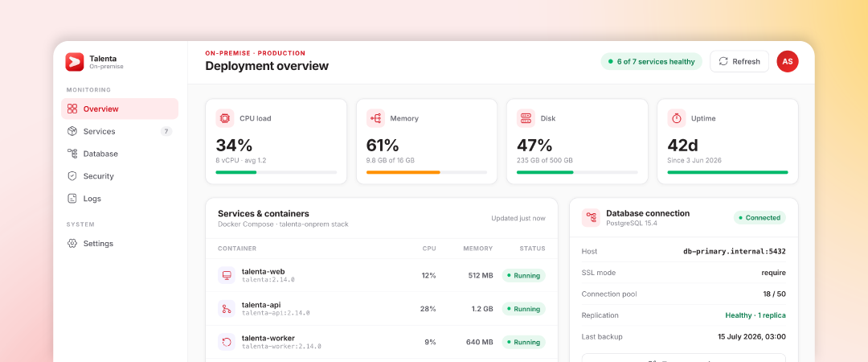Click the 640 MB memory cell
The height and width of the screenshot is (362, 868).
(x=479, y=342)
